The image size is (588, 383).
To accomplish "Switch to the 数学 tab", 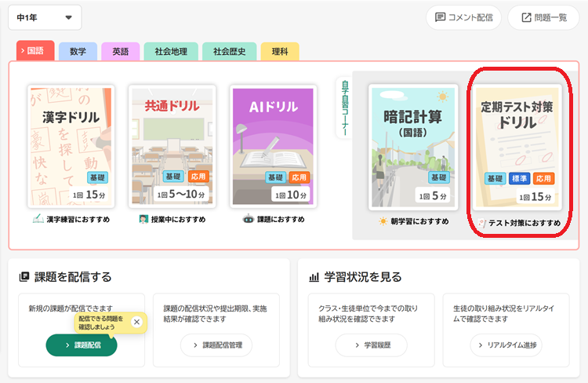I will tap(78, 52).
